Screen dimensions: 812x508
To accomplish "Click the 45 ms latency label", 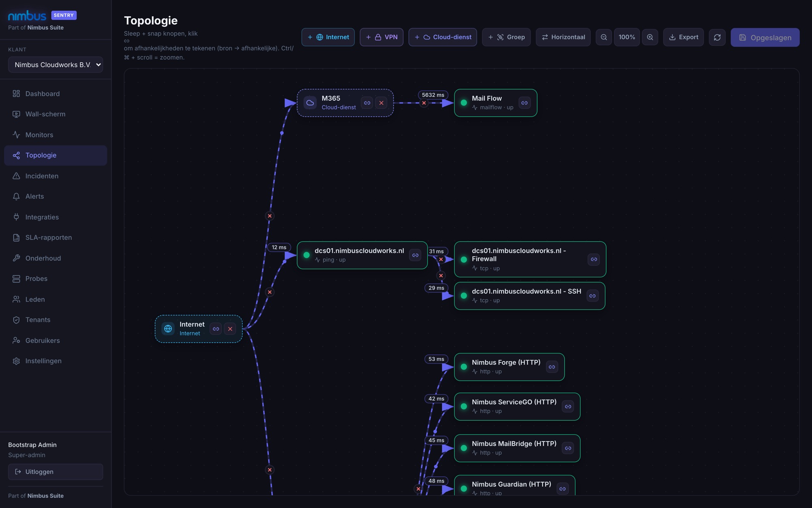I will pyautogui.click(x=436, y=441).
